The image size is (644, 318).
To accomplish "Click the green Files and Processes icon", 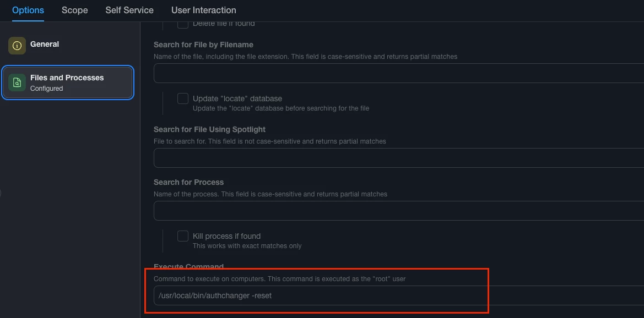I will pos(17,83).
